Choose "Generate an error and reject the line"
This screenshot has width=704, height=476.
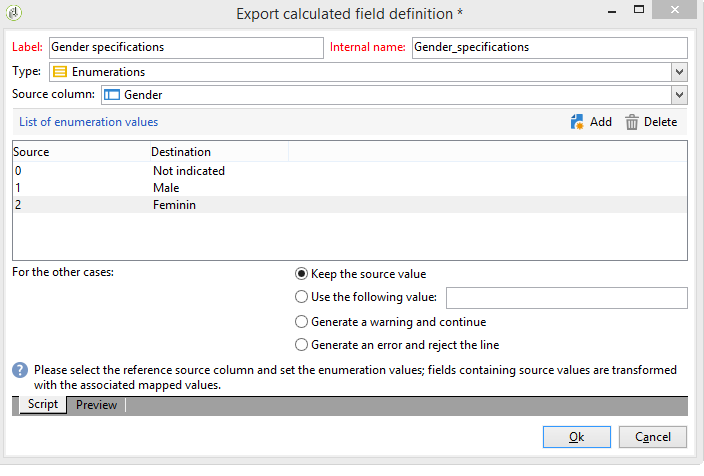[302, 345]
